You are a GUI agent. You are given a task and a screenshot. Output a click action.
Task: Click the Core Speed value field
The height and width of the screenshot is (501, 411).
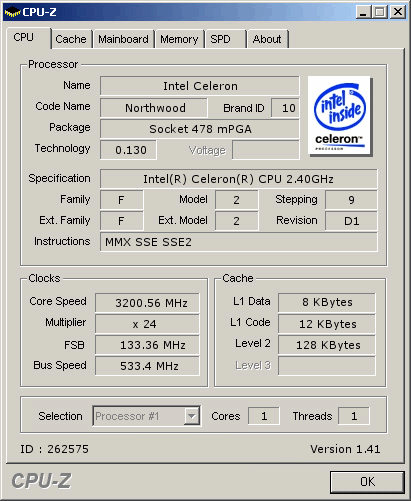pos(147,303)
